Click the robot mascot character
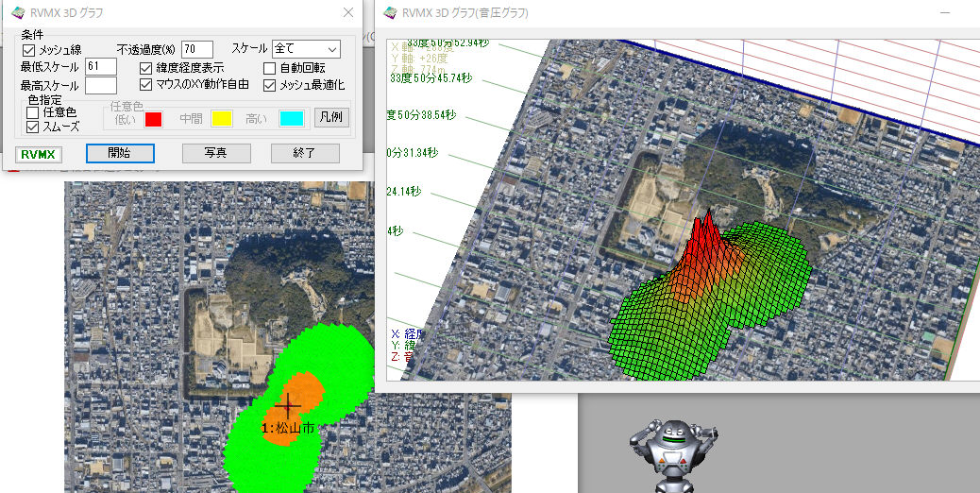This screenshot has height=493, width=980. [671, 455]
